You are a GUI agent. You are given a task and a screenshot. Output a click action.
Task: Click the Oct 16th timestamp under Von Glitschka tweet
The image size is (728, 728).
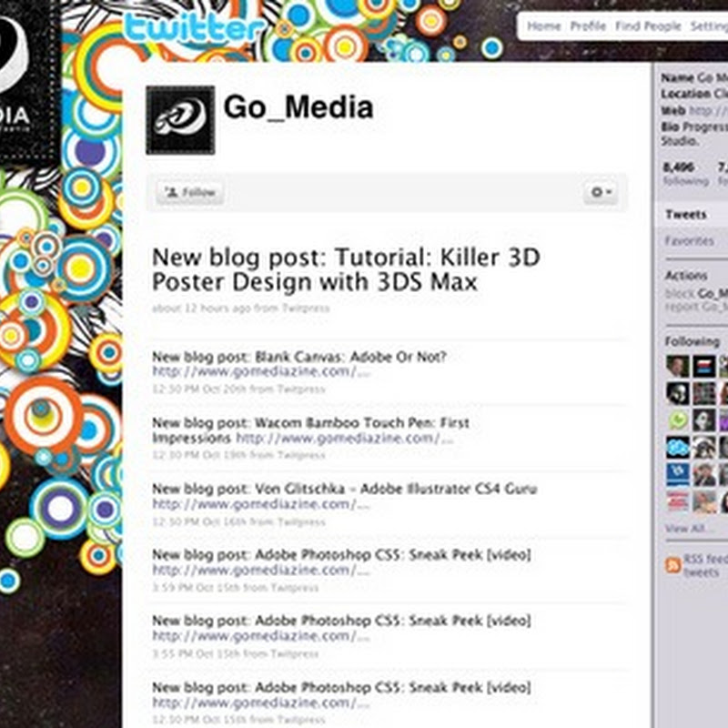(x=198, y=521)
